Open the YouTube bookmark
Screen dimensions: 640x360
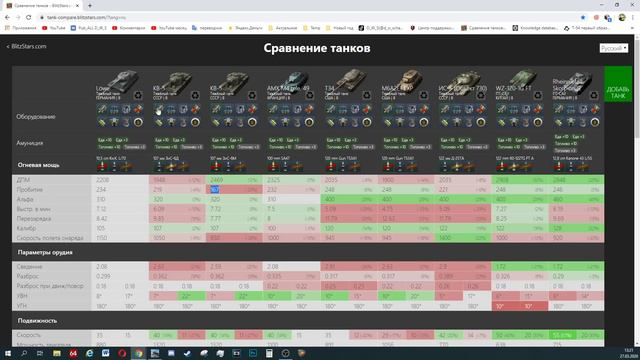53,28
